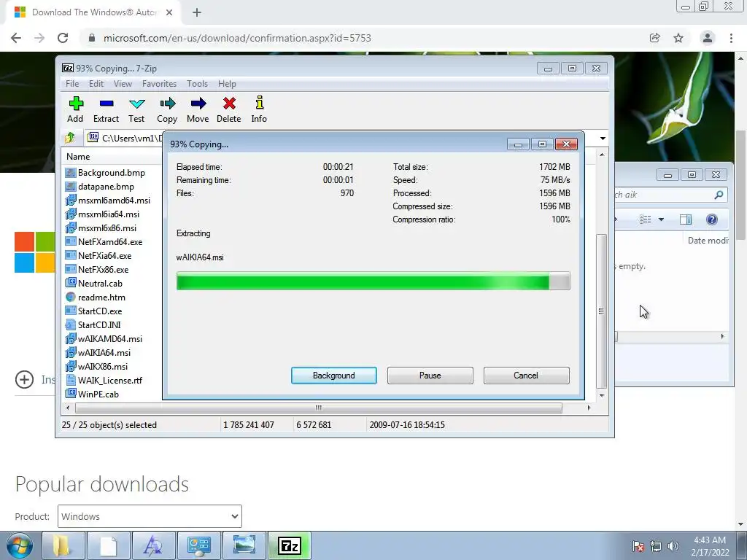The width and height of the screenshot is (747, 560).
Task: Select Background.bmp in file list
Action: [x=105, y=172]
